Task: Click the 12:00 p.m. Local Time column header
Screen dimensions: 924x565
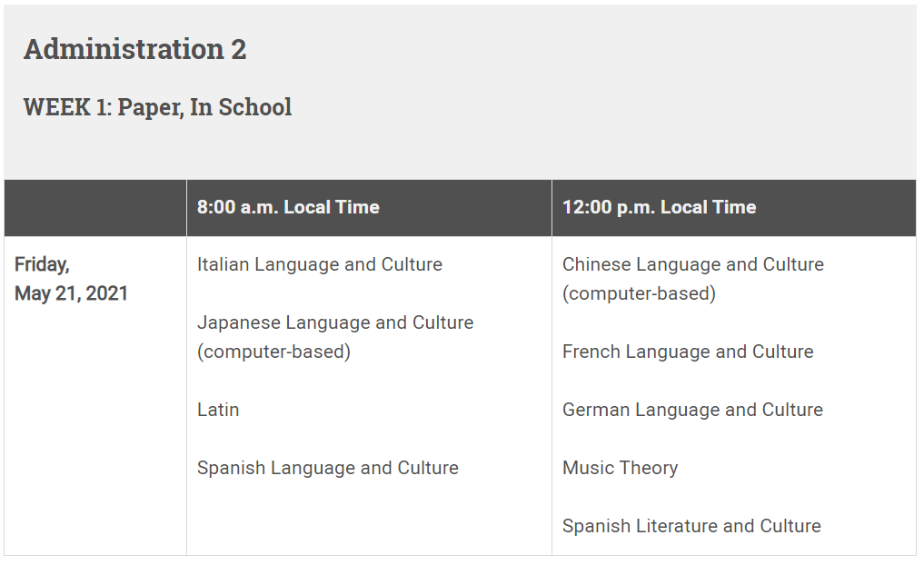Action: (659, 207)
